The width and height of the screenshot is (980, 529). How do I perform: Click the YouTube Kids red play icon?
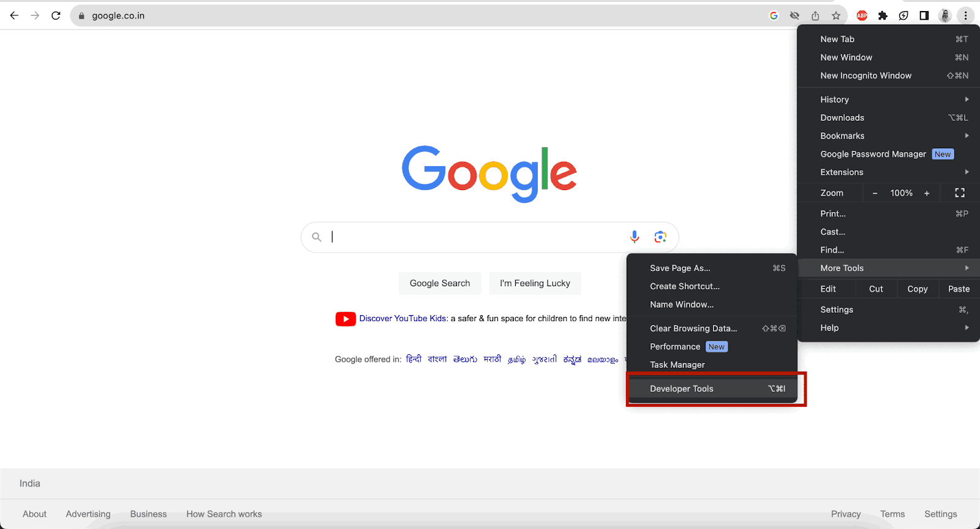[345, 319]
